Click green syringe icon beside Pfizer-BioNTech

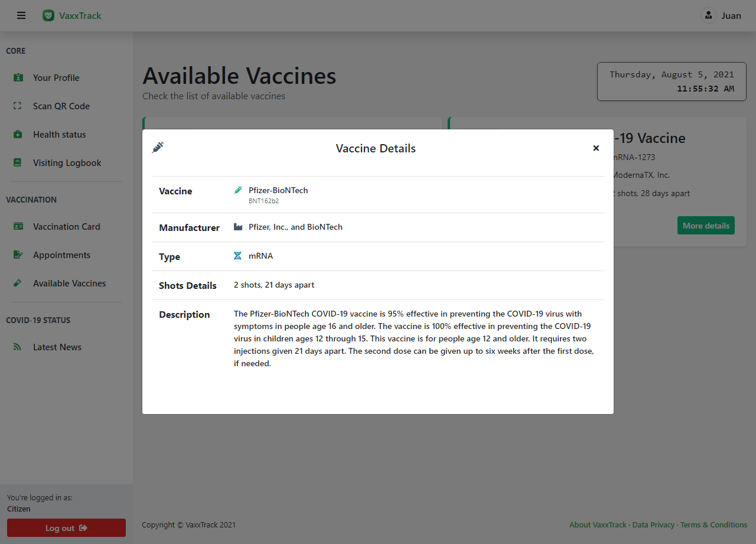[x=238, y=190]
